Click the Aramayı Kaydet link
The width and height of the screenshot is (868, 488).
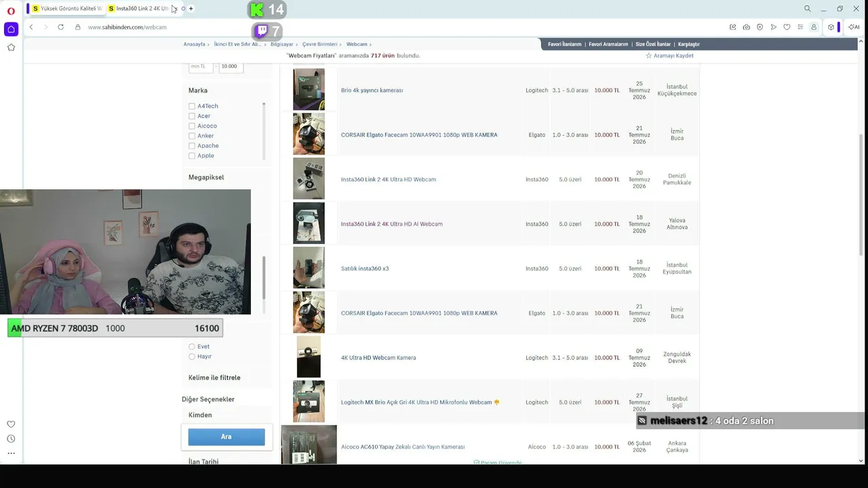click(x=673, y=56)
